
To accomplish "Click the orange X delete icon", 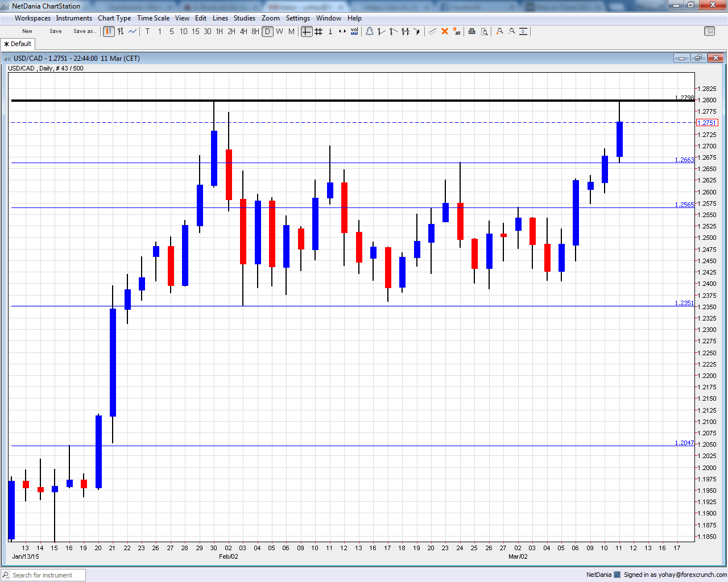I will coord(445,31).
